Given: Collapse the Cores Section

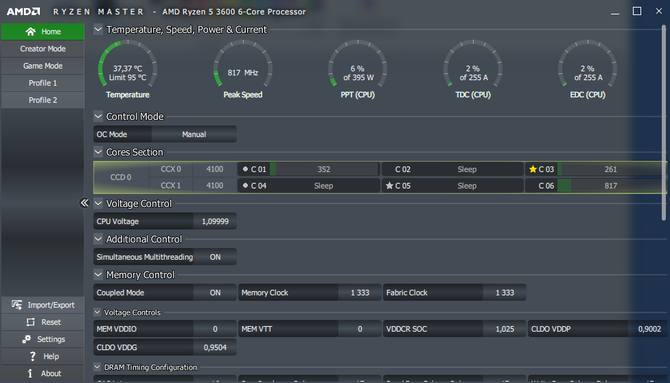Looking at the screenshot, I should (98, 152).
